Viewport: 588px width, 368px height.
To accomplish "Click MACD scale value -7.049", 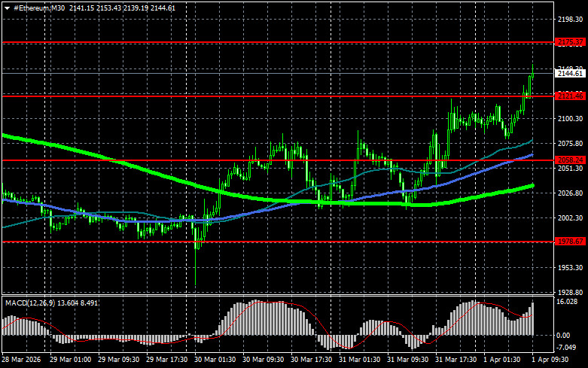I will 566,348.
